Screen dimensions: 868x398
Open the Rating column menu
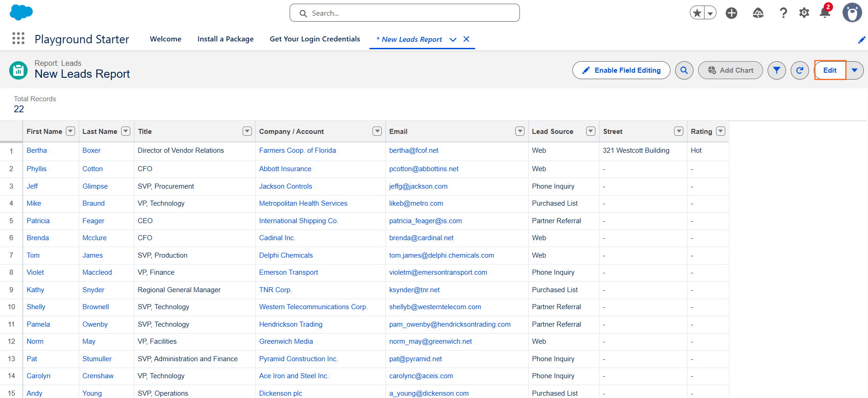click(721, 131)
